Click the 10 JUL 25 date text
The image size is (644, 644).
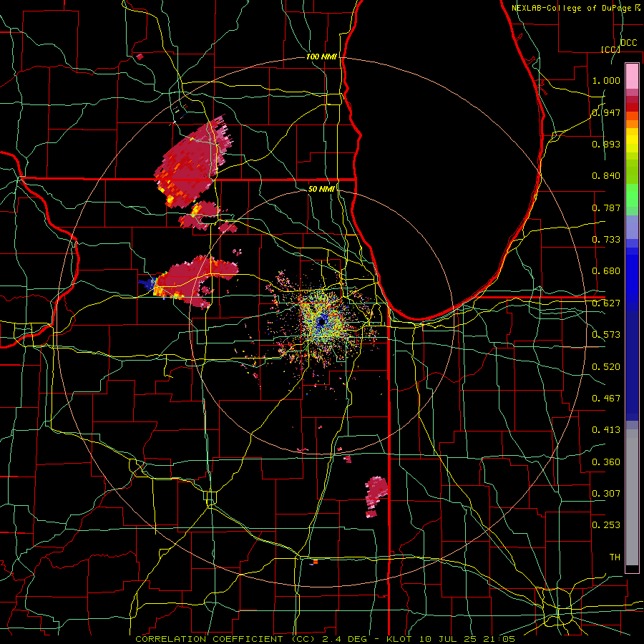[448, 639]
